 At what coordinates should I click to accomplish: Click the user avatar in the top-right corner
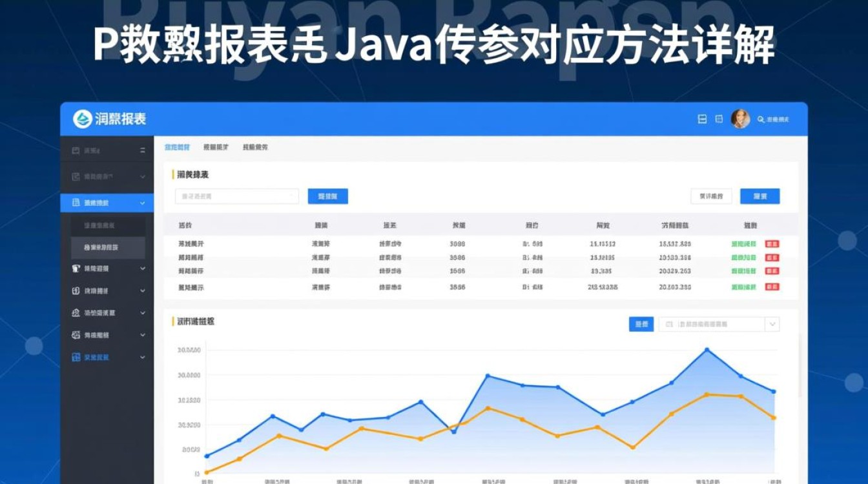pyautogui.click(x=740, y=120)
